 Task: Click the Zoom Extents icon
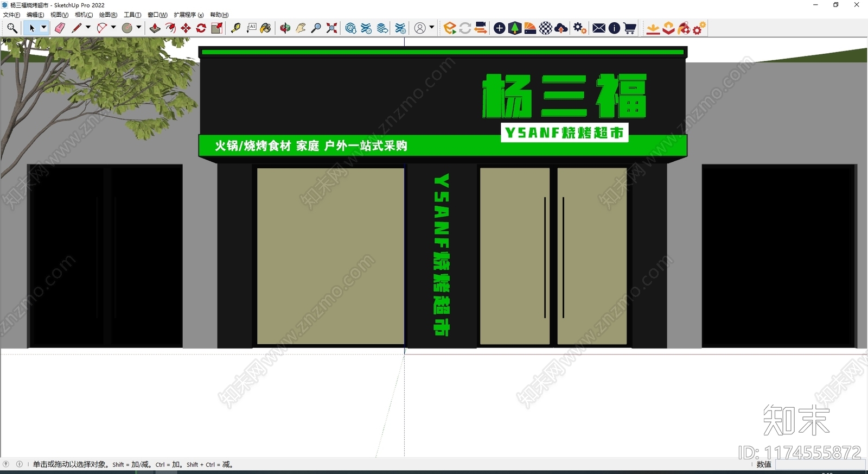(331, 28)
